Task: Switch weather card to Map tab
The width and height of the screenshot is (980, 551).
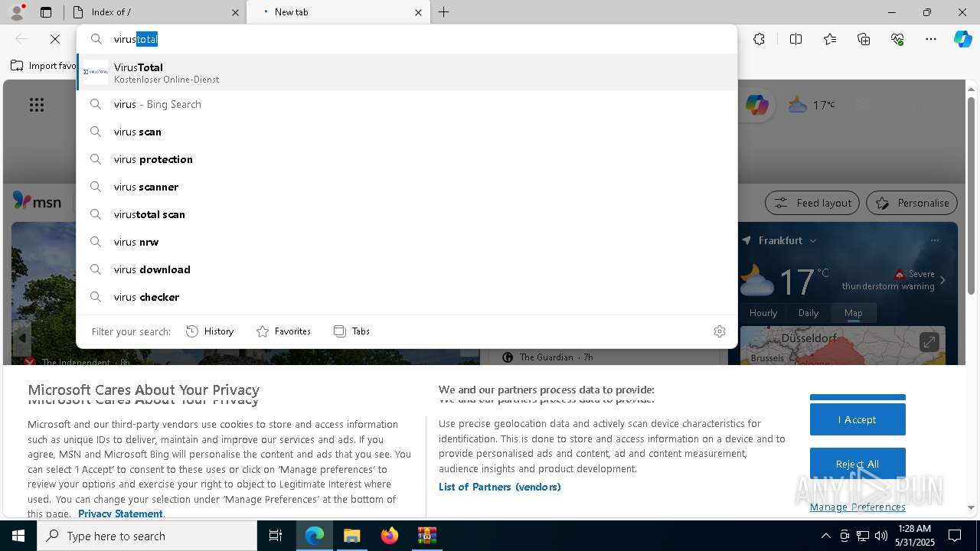Action: pyautogui.click(x=853, y=313)
